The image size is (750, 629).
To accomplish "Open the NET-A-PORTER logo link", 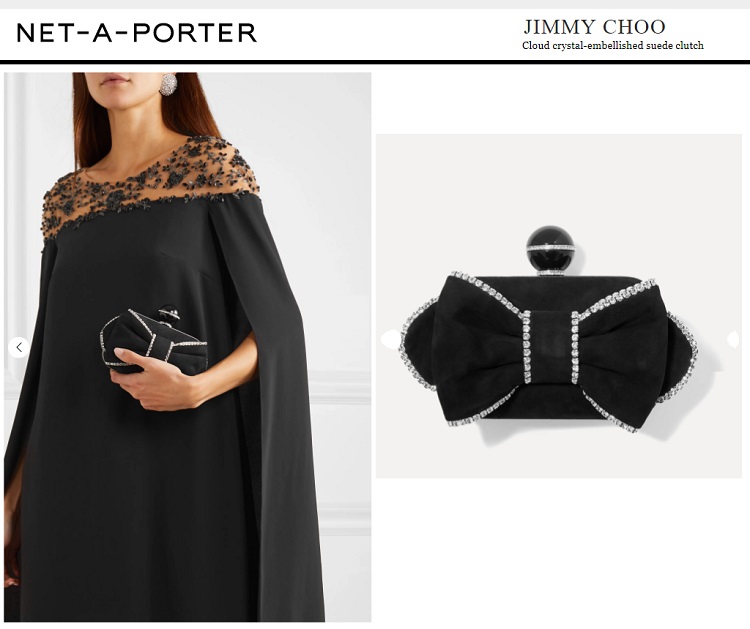I will click(137, 33).
